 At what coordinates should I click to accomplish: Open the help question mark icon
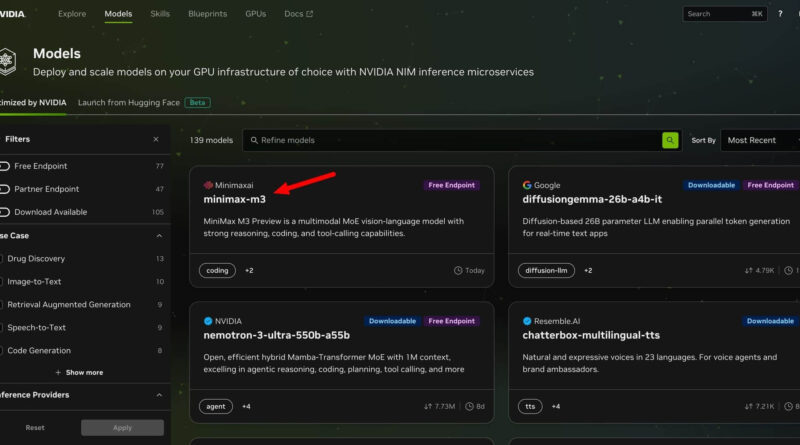pos(780,14)
